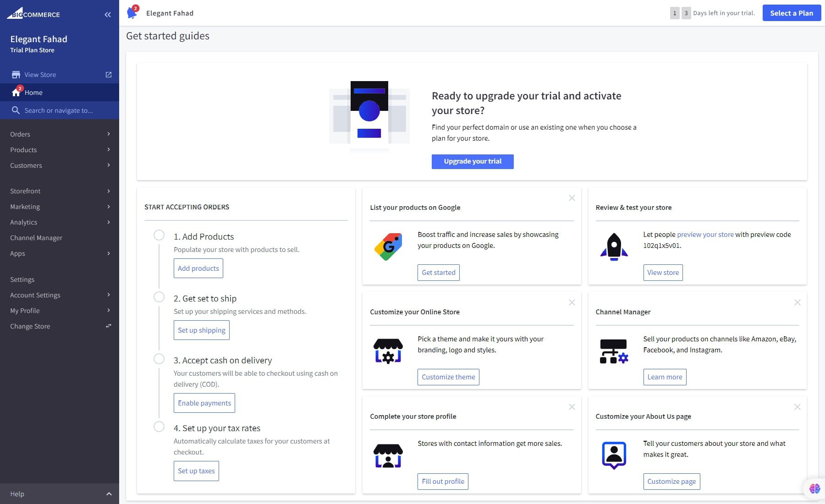Click the Search or navigate field
Viewport: 825px width, 504px height.
[59, 110]
